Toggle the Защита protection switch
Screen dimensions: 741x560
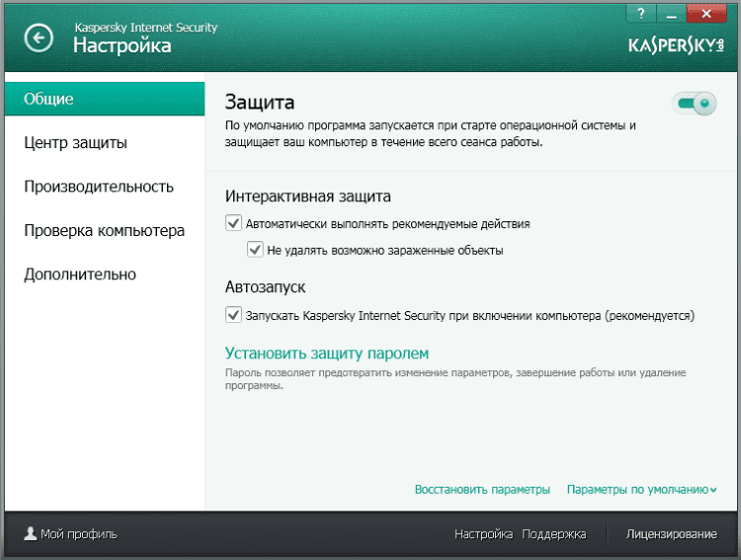694,103
